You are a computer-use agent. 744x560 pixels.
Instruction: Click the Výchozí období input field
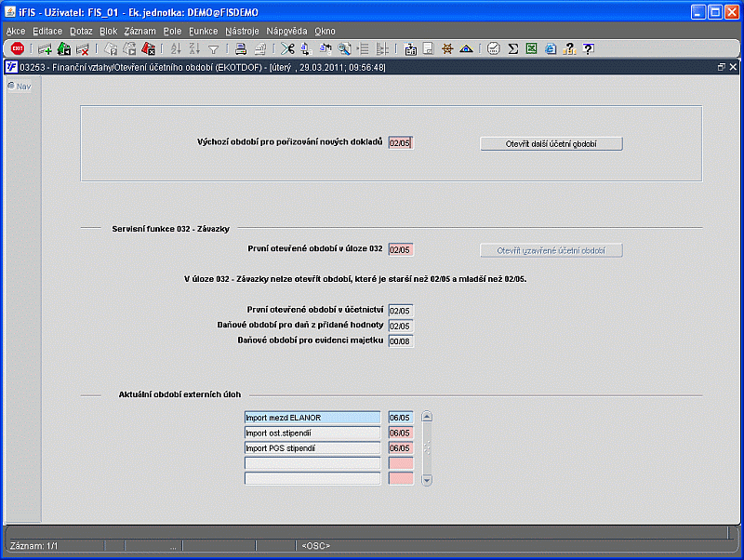coord(401,143)
